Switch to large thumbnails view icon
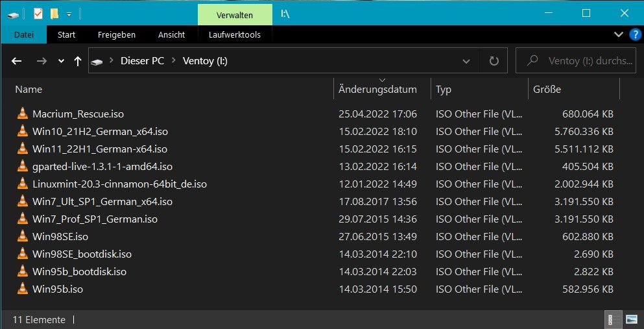This screenshot has height=329, width=644. coord(631,319)
